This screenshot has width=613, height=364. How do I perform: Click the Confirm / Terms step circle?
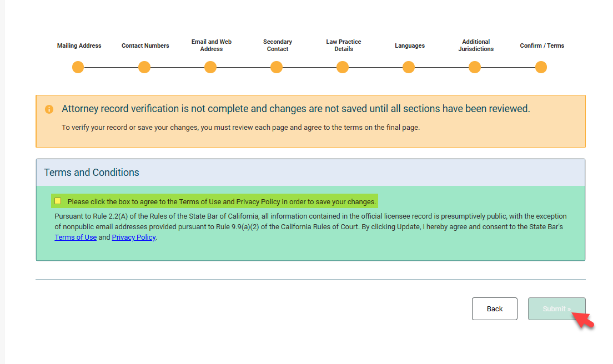coord(541,67)
